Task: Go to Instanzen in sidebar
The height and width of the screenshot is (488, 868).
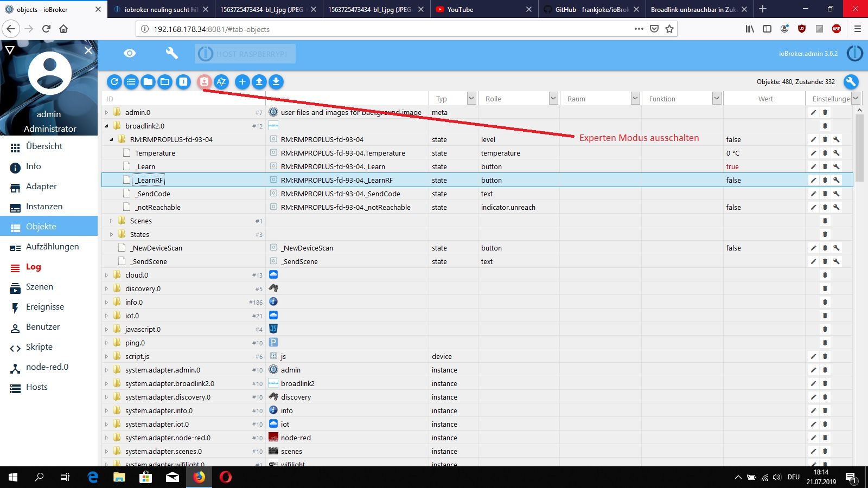Action: (x=49, y=207)
